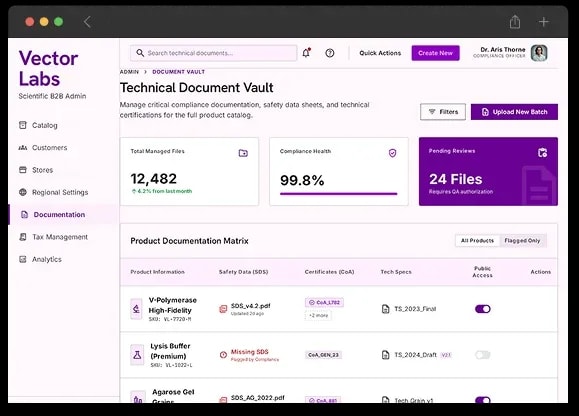This screenshot has width=579, height=416.
Task: Click the V-Polymerase High-Fidelity product name
Action: tap(172, 305)
